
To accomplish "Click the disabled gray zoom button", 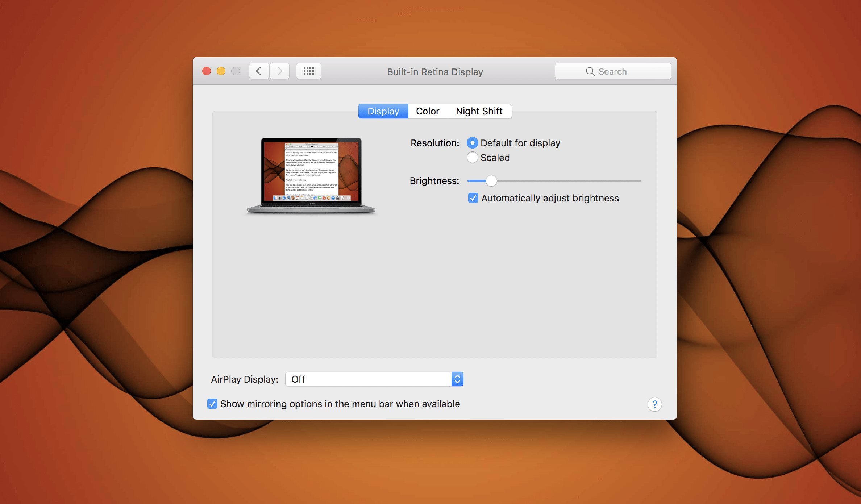I will click(x=236, y=71).
